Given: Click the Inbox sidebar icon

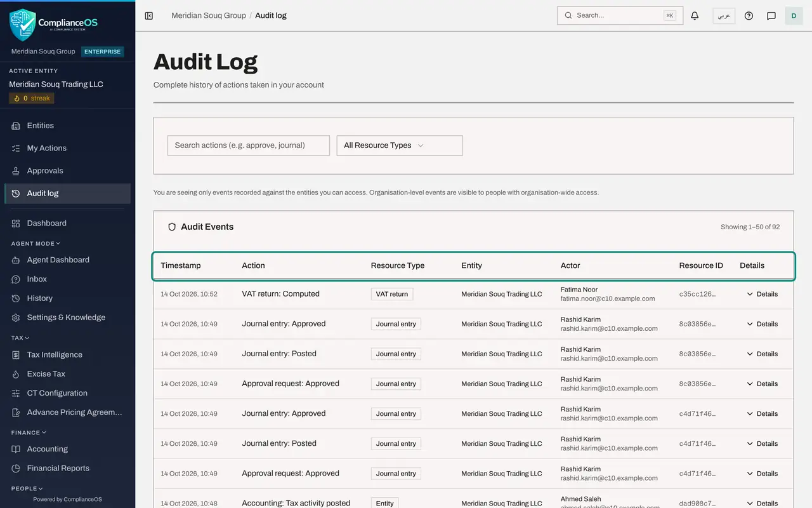Looking at the screenshot, I should coord(16,279).
